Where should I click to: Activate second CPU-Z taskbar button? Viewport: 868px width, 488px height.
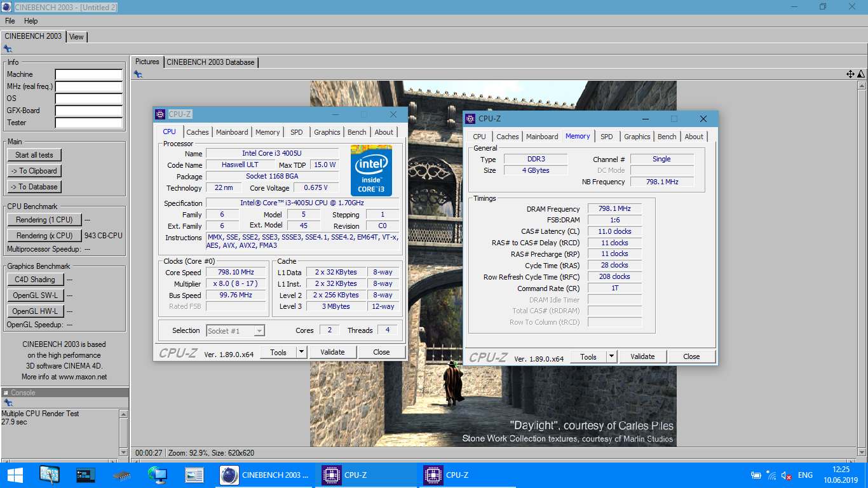coord(468,475)
